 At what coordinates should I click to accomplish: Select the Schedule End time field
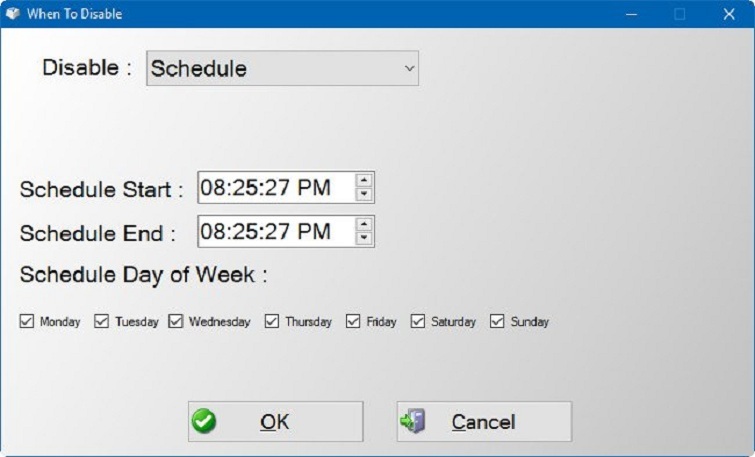tap(275, 232)
